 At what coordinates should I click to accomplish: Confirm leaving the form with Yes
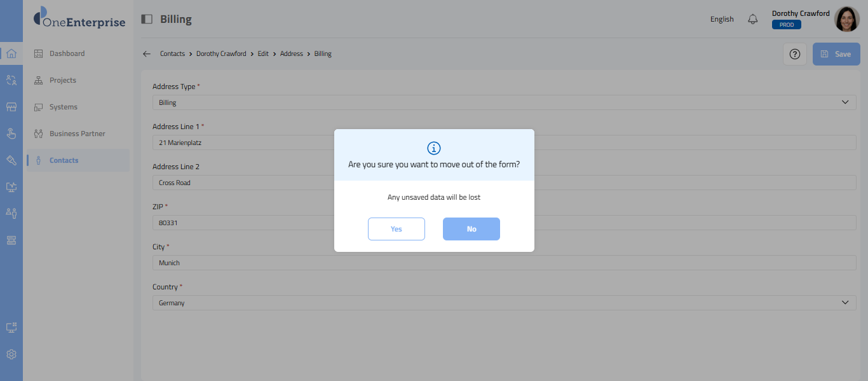pyautogui.click(x=396, y=229)
